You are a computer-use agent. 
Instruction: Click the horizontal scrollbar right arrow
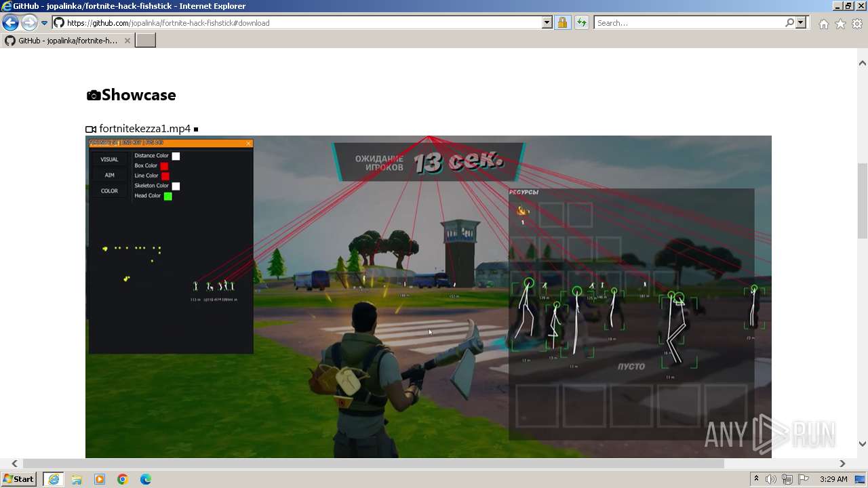[x=842, y=464]
